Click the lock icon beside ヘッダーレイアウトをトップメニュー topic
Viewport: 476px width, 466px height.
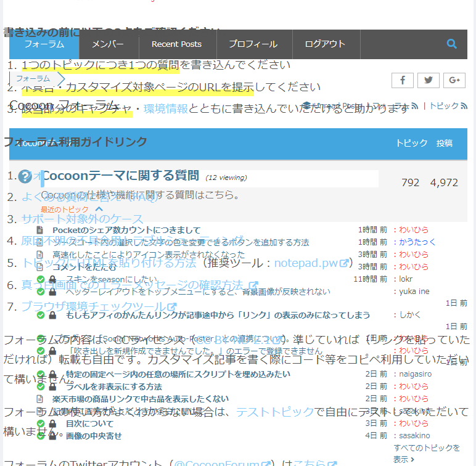52,292
